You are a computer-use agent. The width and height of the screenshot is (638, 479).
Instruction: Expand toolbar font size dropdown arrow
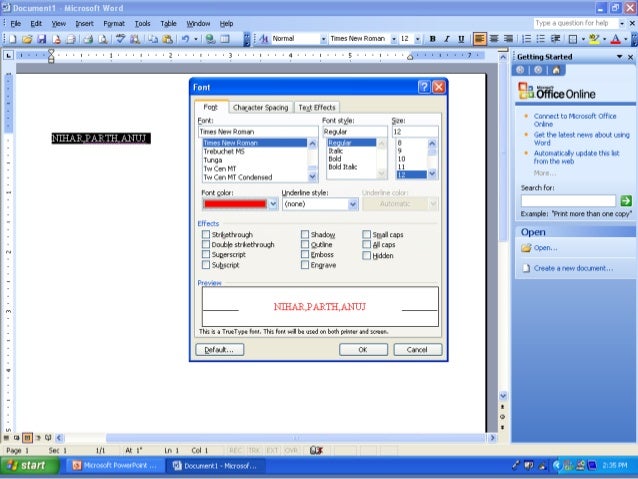click(x=418, y=39)
